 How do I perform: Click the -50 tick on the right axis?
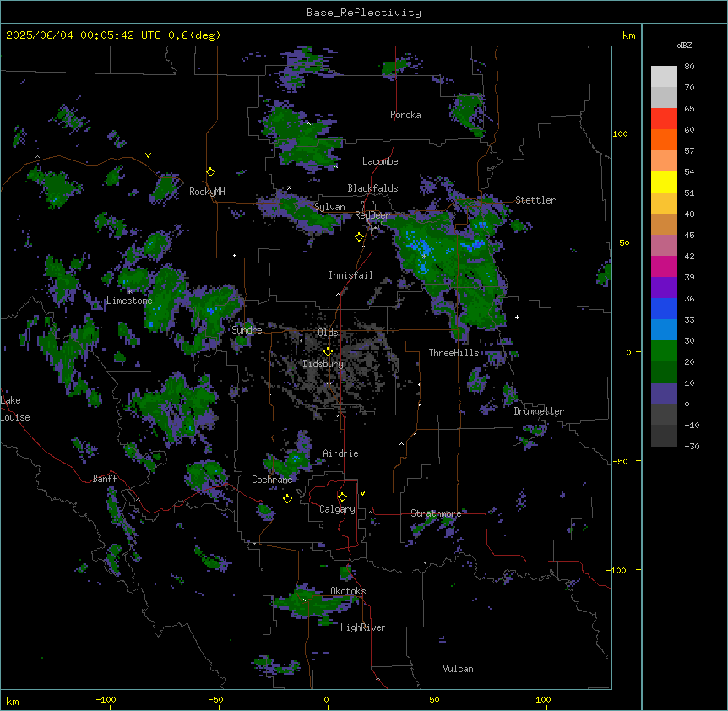(620, 461)
